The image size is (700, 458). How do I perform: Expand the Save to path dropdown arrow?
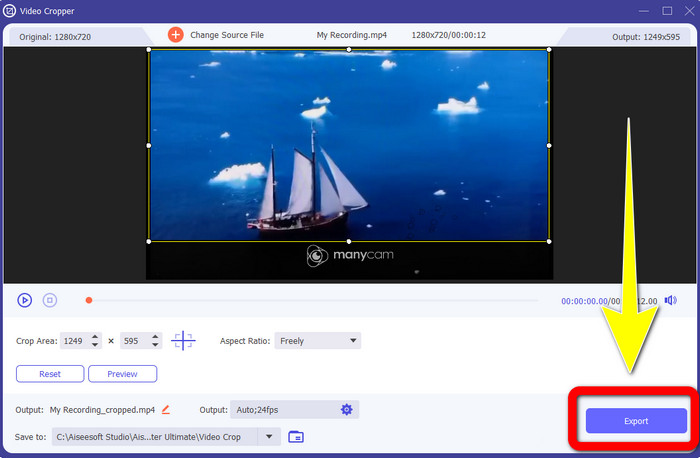(269, 437)
